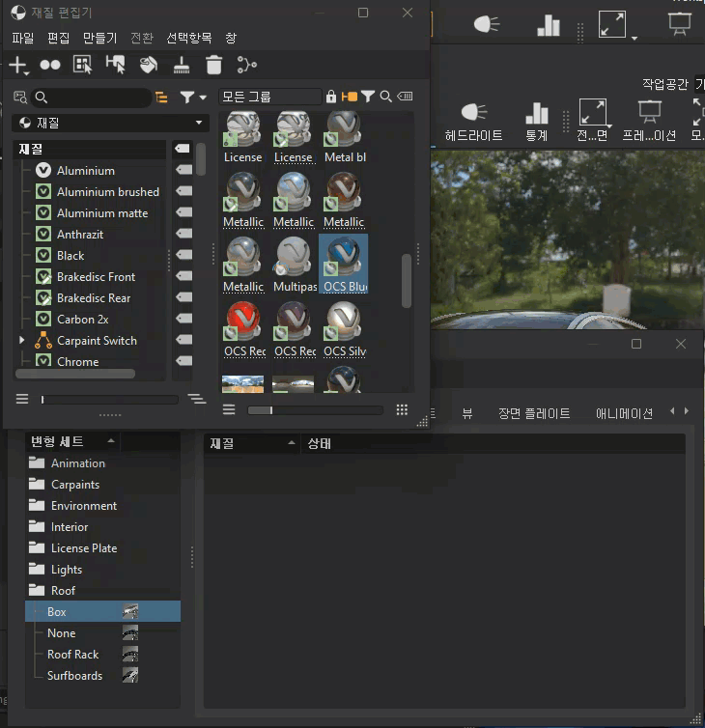The image size is (705, 728).
Task: Click the tag icon beside Black
Action: click(184, 255)
